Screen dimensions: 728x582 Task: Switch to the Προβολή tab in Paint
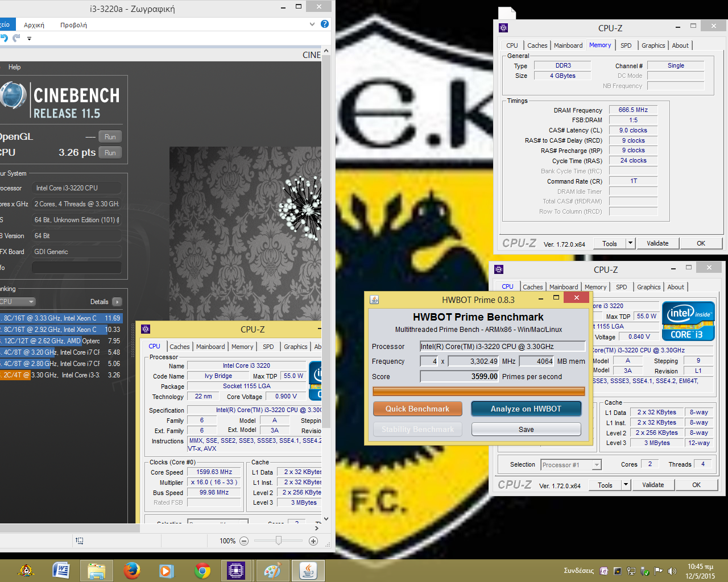click(73, 25)
